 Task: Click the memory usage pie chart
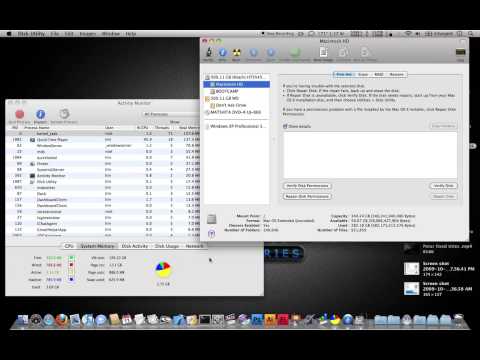[163, 270]
